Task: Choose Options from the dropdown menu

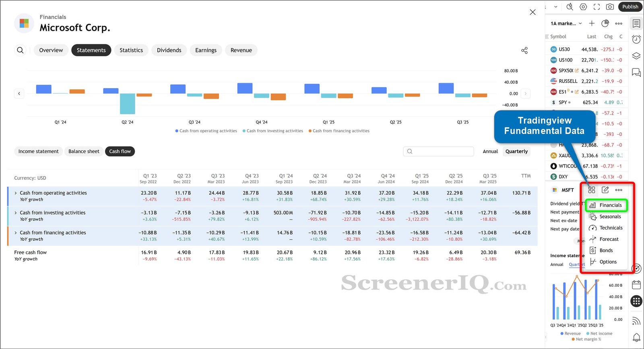Action: click(x=606, y=262)
